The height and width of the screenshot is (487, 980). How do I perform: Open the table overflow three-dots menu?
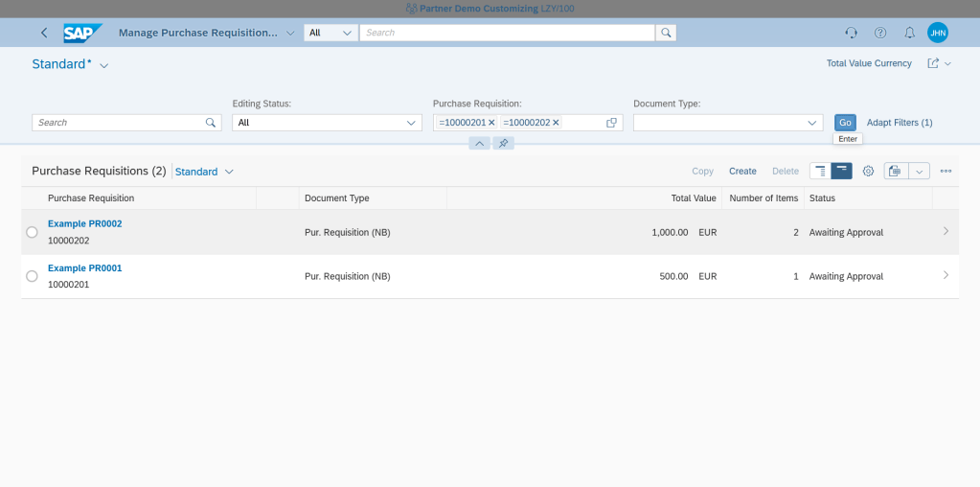pyautogui.click(x=946, y=172)
